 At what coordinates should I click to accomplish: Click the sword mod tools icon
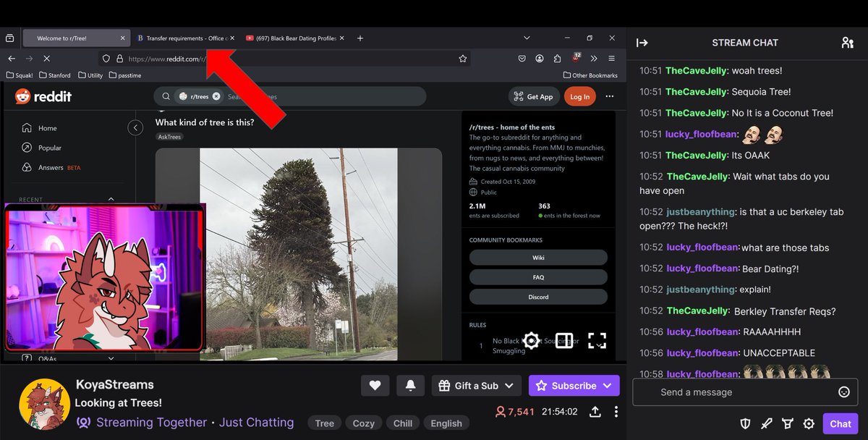(x=767, y=424)
